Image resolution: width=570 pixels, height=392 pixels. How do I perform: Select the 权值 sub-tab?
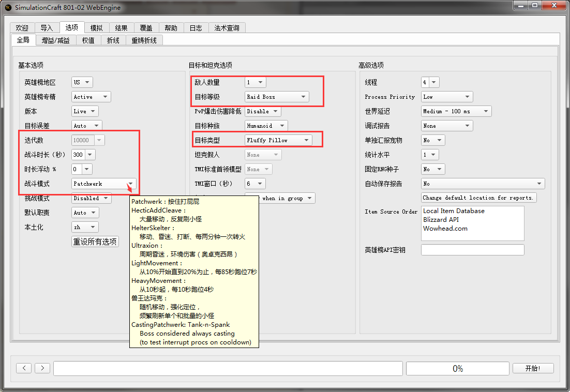(x=88, y=40)
